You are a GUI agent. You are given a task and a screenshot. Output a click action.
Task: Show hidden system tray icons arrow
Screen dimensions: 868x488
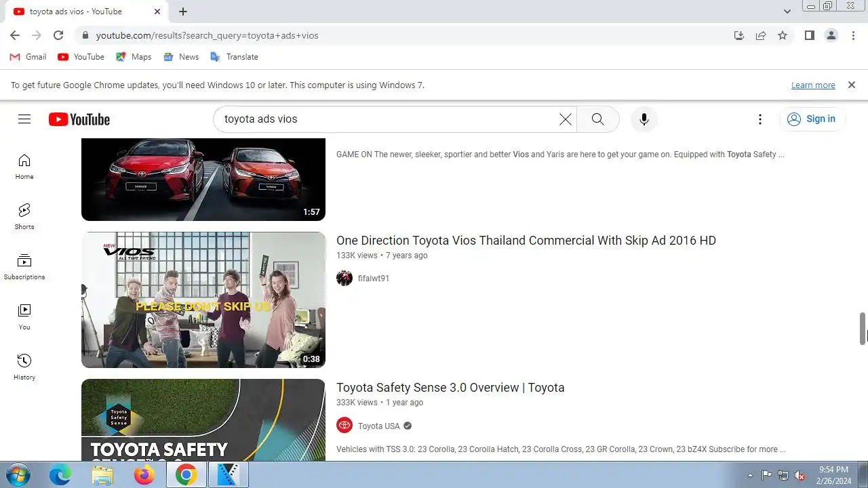[x=750, y=475]
